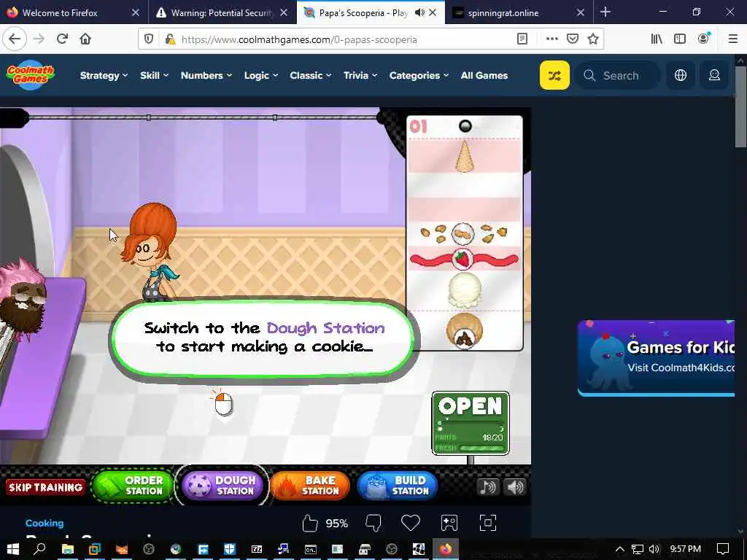
Task: Open a new browser tab
Action: click(x=605, y=12)
